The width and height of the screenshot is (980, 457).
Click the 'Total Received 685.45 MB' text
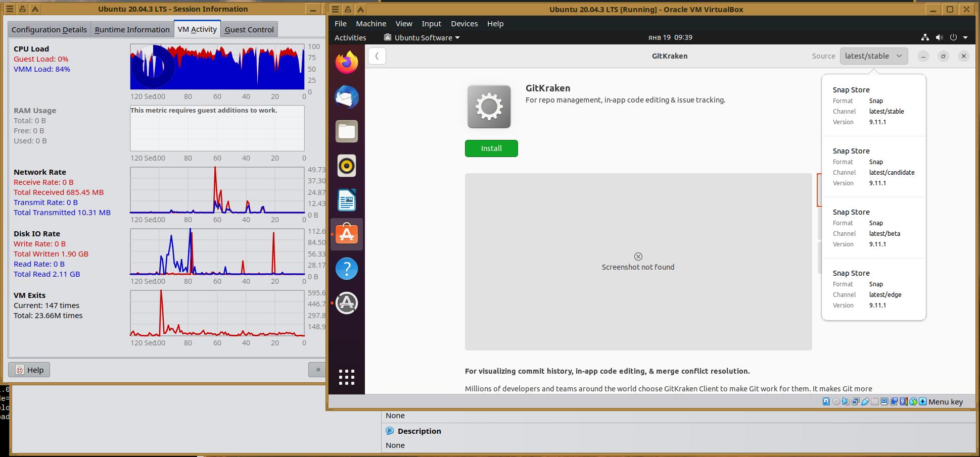(59, 192)
